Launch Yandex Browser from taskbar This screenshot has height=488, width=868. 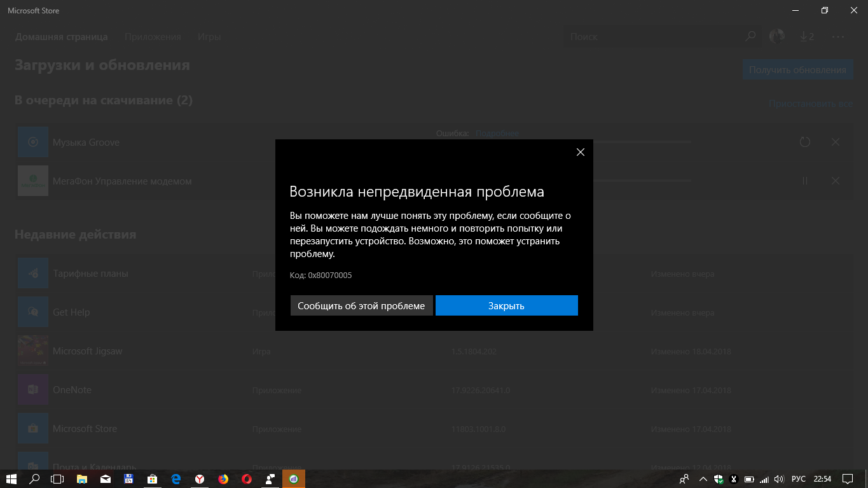pos(200,478)
